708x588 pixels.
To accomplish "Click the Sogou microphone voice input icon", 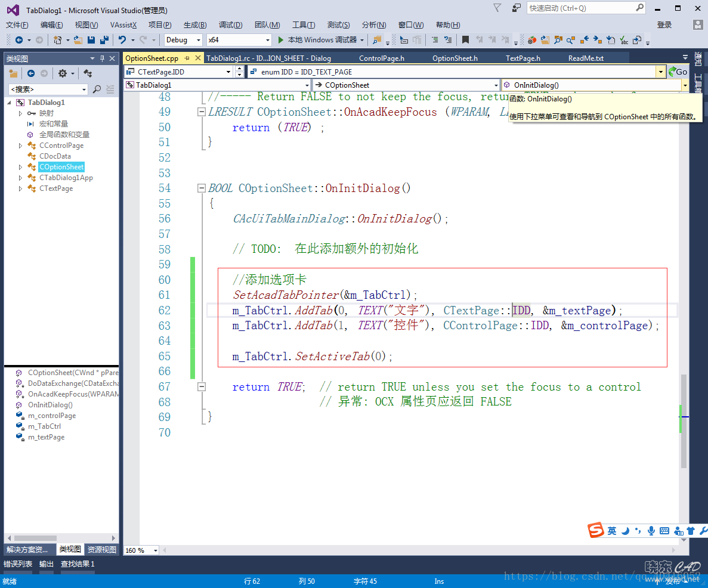I will coord(651,531).
